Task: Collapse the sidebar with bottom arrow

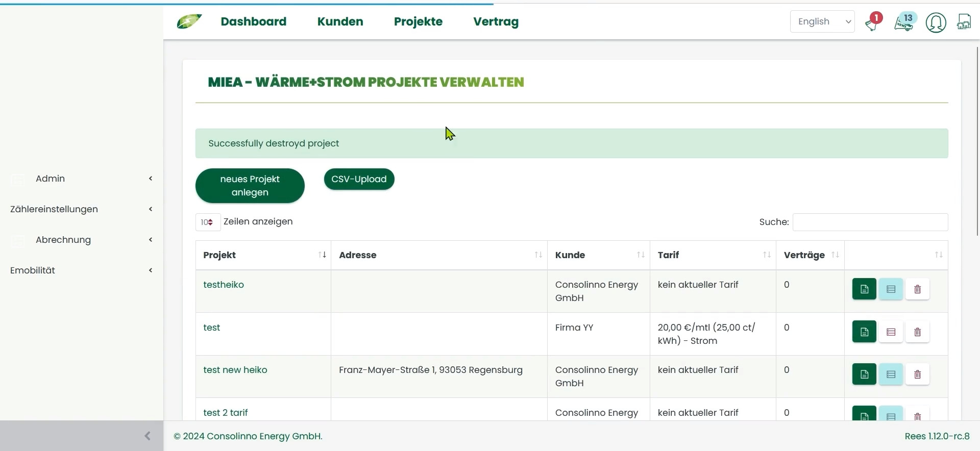Action: [147, 436]
